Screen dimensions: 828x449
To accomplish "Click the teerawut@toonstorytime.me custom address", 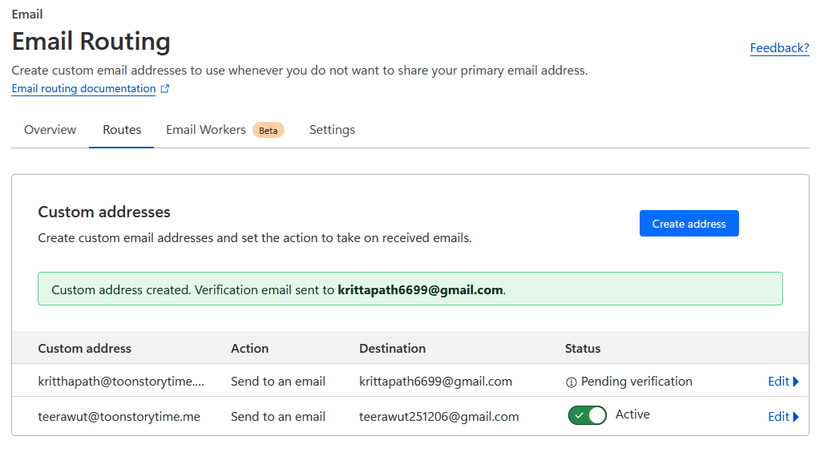I will click(x=119, y=417).
